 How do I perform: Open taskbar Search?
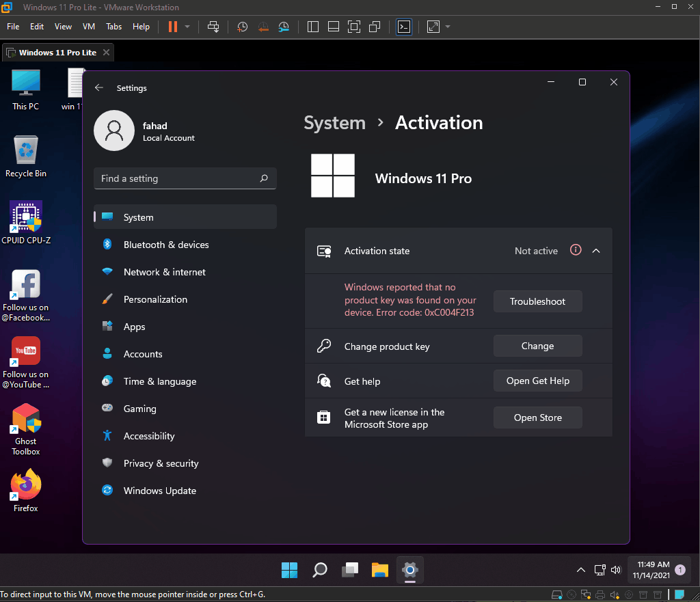pyautogui.click(x=320, y=570)
